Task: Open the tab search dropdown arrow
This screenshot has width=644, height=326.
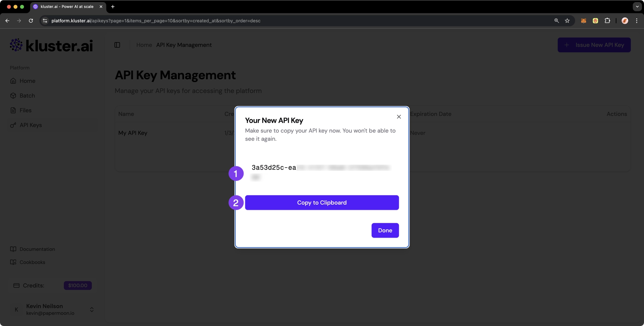Action: (x=637, y=7)
